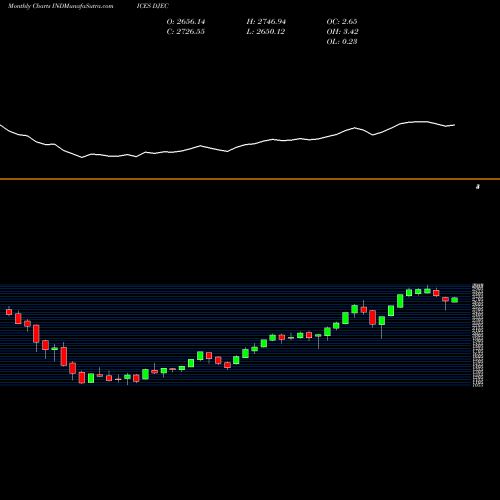Select the open value 'O: 2656.14'
500x500 pixels.
pyautogui.click(x=186, y=22)
